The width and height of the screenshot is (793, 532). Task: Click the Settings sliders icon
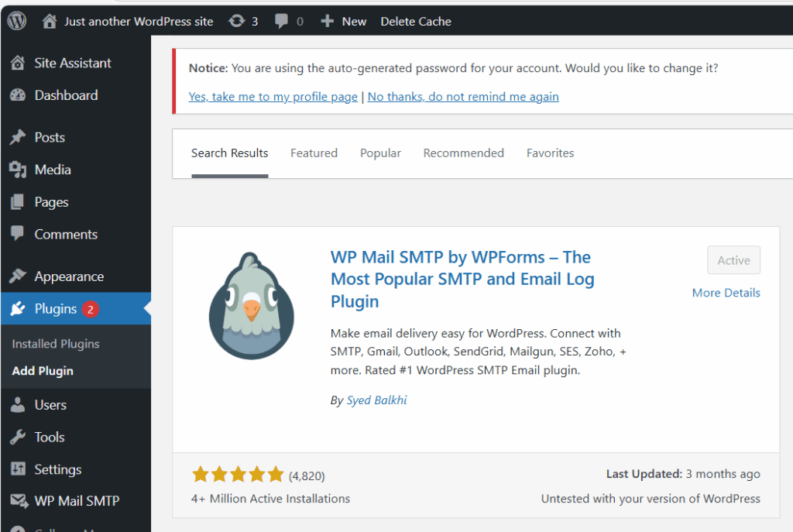(x=18, y=469)
